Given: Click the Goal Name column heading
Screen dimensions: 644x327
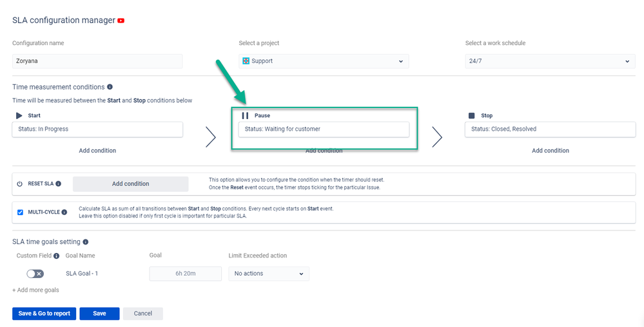Looking at the screenshot, I should [x=80, y=256].
